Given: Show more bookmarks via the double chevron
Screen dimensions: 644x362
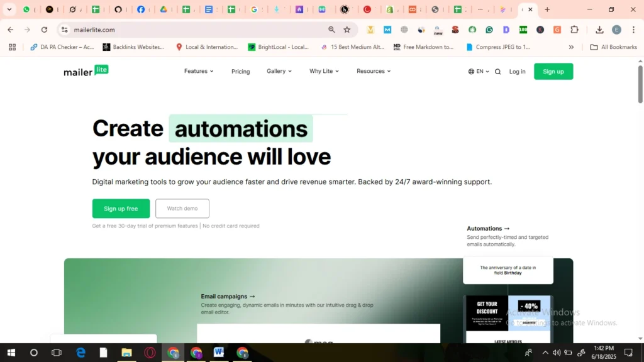Looking at the screenshot, I should pyautogui.click(x=571, y=47).
